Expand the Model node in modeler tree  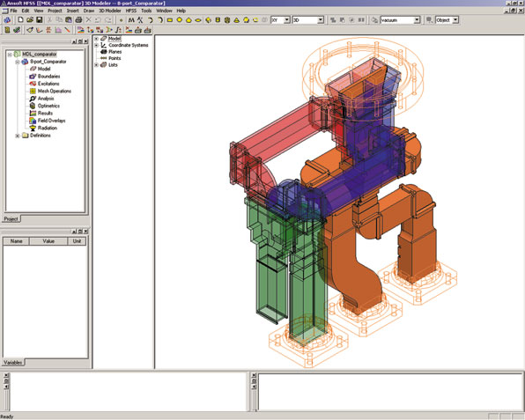coord(96,39)
